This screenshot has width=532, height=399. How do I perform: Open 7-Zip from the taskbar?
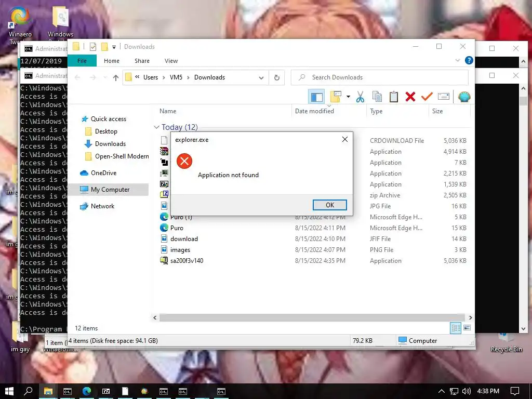pyautogui.click(x=106, y=391)
